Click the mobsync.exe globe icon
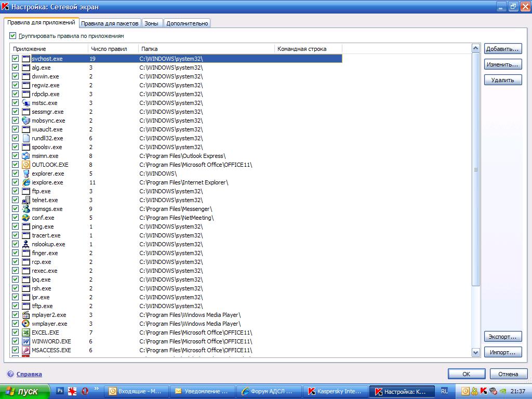This screenshot has height=399, width=532. pyautogui.click(x=26, y=121)
